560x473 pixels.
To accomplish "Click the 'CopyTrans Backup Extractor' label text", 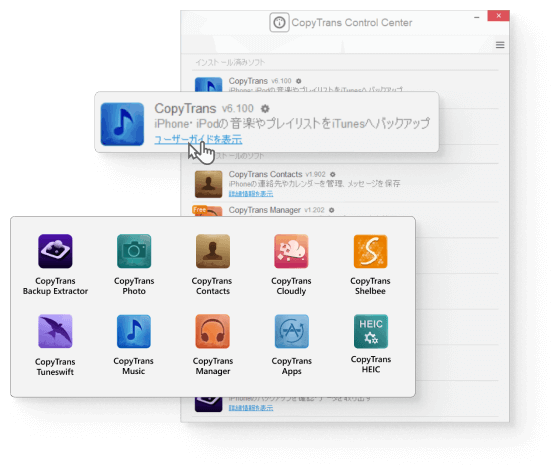I will pyautogui.click(x=55, y=286).
